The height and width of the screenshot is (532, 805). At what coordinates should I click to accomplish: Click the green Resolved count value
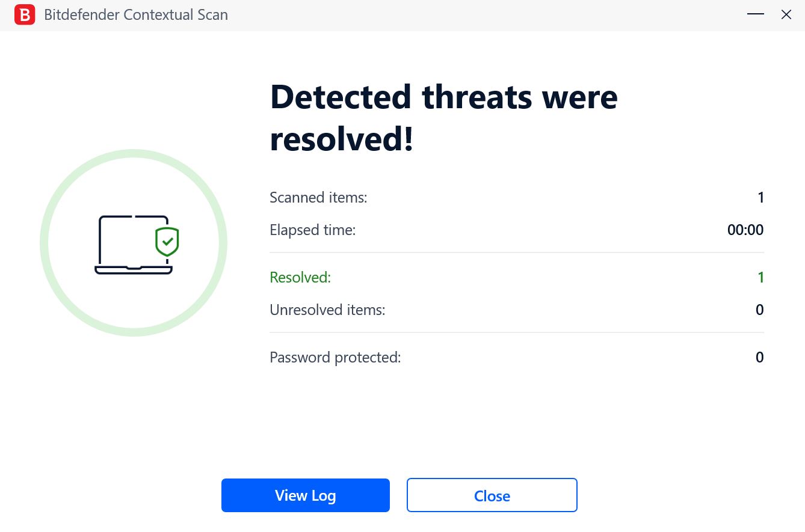[761, 277]
